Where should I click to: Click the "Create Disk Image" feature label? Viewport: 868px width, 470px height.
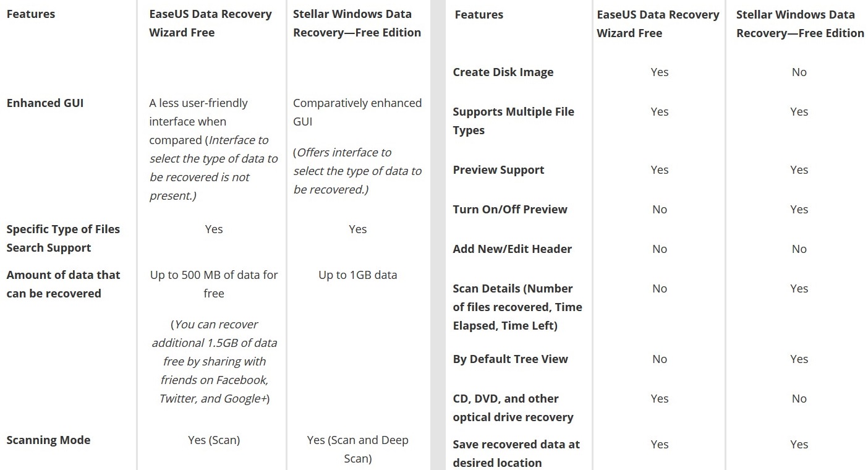click(503, 72)
